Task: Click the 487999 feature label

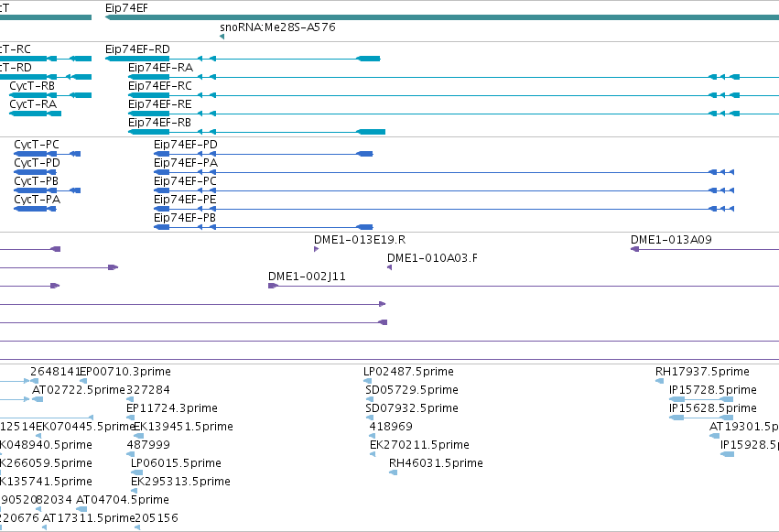Action: [148, 445]
